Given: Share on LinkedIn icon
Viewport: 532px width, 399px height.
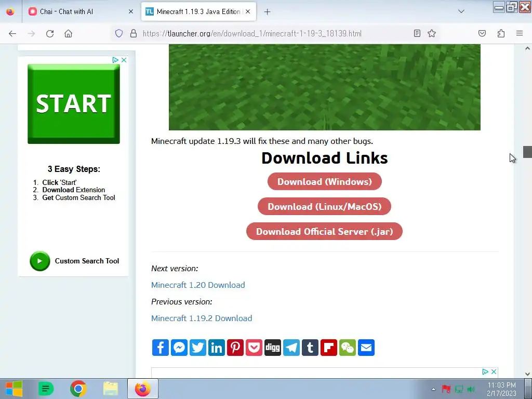Looking at the screenshot, I should (x=217, y=348).
